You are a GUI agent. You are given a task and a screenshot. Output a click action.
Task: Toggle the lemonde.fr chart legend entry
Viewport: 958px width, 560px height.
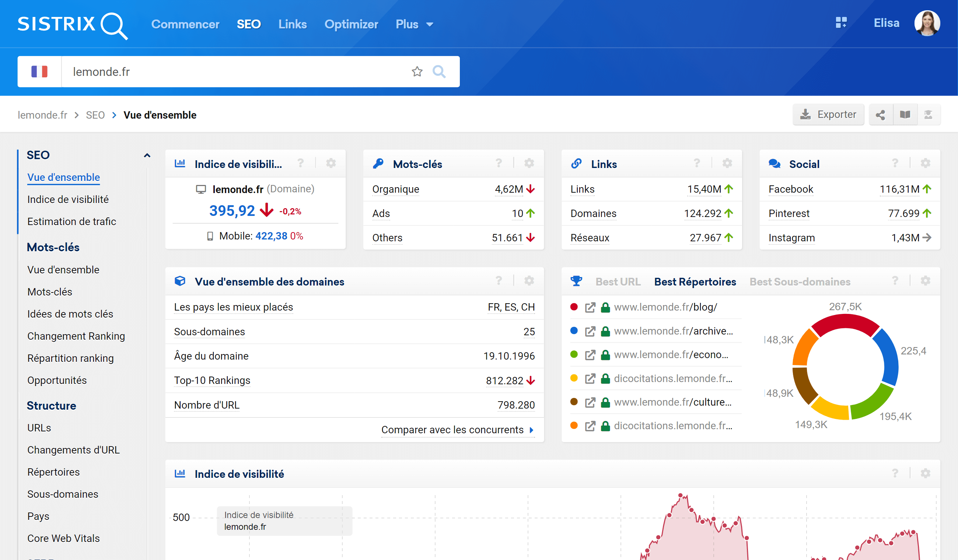coord(284,521)
